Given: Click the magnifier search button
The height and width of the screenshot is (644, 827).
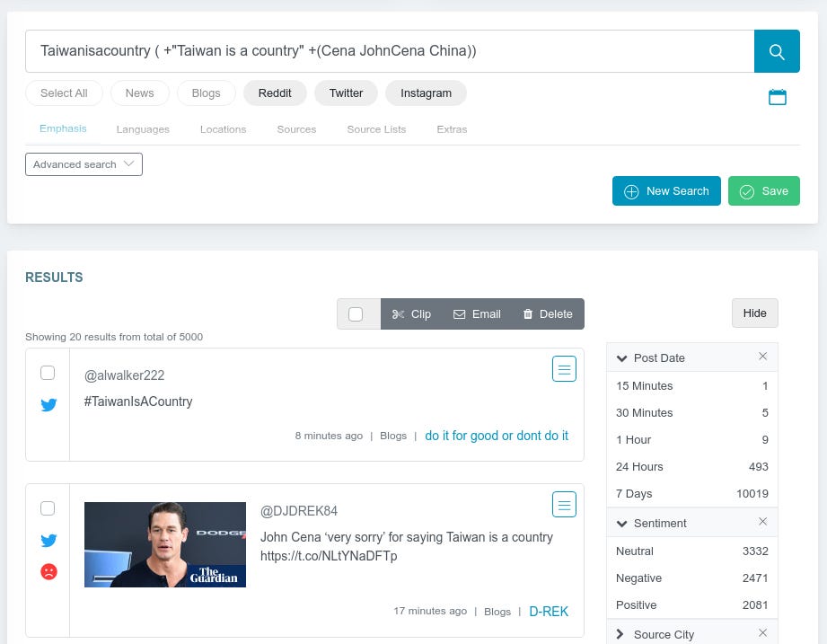Looking at the screenshot, I should click(x=777, y=51).
